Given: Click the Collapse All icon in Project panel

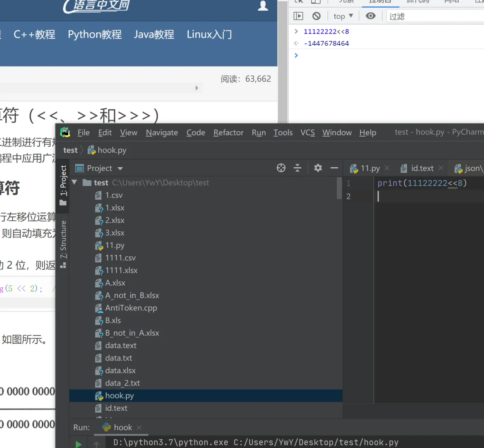Looking at the screenshot, I should point(297,168).
